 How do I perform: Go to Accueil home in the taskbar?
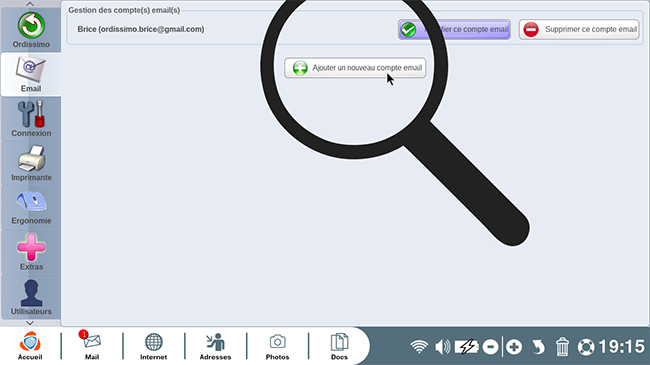pos(30,346)
